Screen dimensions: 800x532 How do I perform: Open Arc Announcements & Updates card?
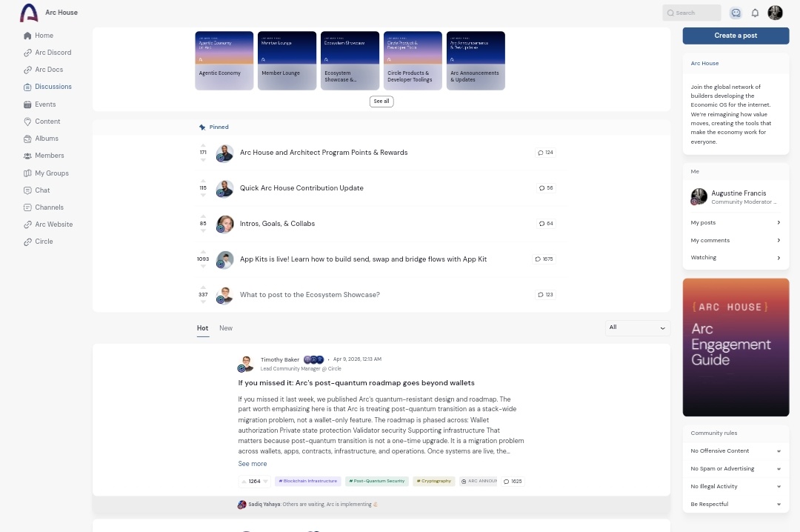click(476, 61)
